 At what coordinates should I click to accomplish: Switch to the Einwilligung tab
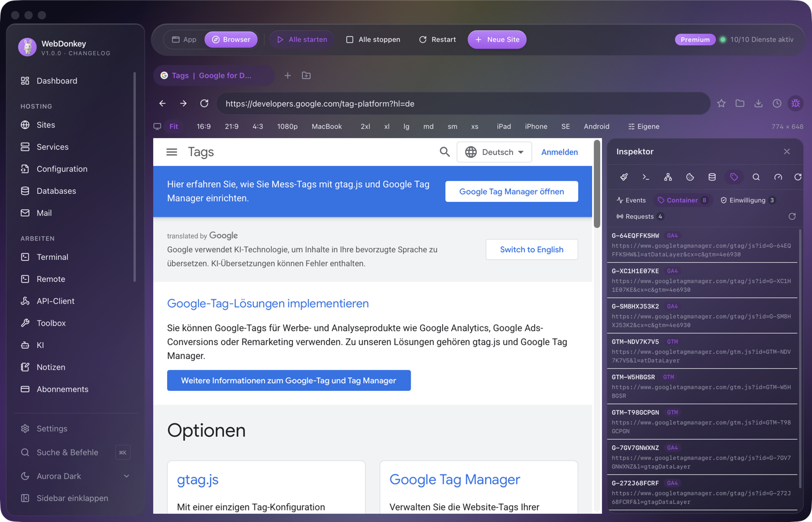point(748,200)
